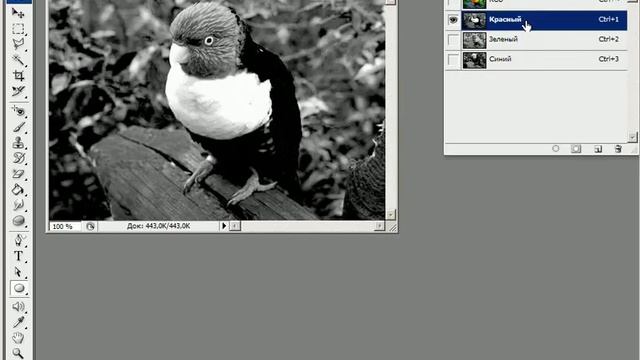Click the Ctrl+1 shortcut label
Screen dimensions: 640x360
tap(609, 19)
